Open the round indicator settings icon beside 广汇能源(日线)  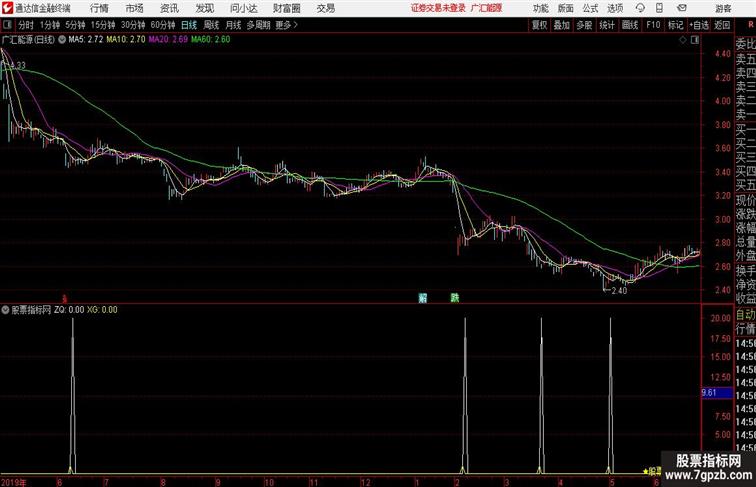click(62, 40)
